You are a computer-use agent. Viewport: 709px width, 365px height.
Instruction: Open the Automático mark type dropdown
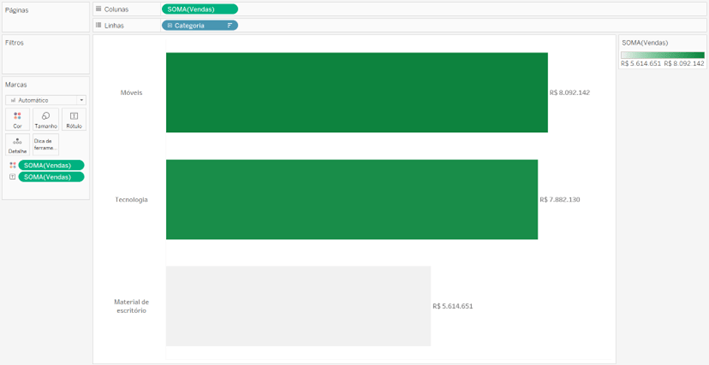click(x=46, y=100)
